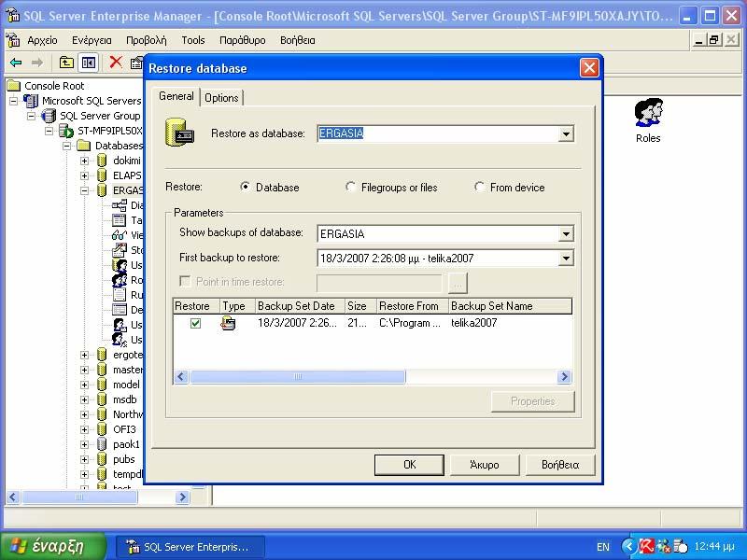The image size is (747, 560).
Task: Open Show backups of database dropdown
Action: point(566,234)
